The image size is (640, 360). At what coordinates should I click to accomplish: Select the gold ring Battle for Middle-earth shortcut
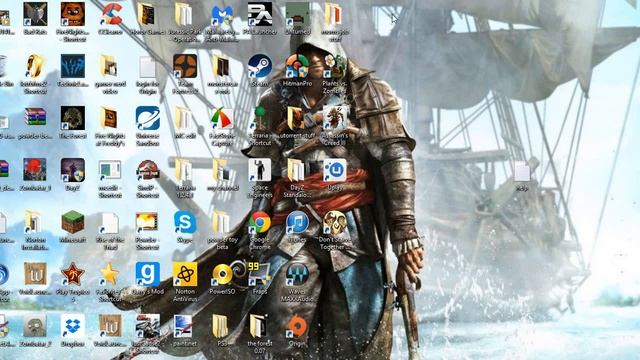[x=35, y=66]
